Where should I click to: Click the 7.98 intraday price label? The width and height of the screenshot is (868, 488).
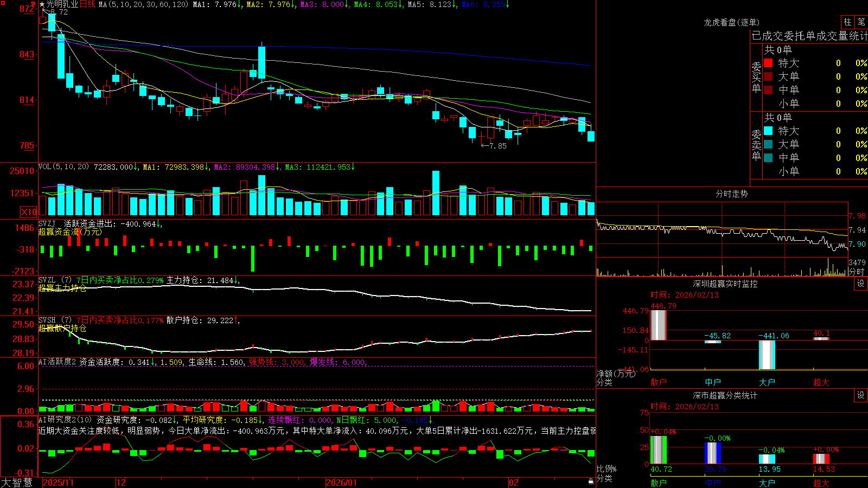[x=857, y=216]
